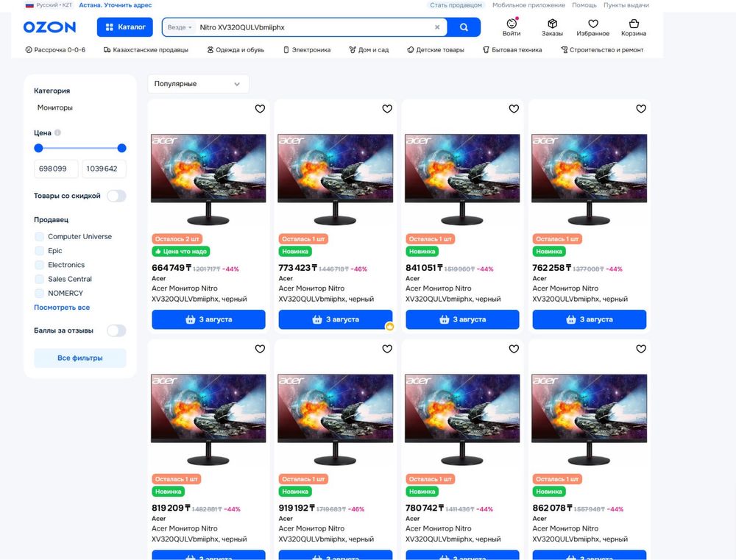Image resolution: width=736 pixels, height=560 pixels.
Task: Open Рассрочка 0-0-6 menu item
Action: [55, 50]
